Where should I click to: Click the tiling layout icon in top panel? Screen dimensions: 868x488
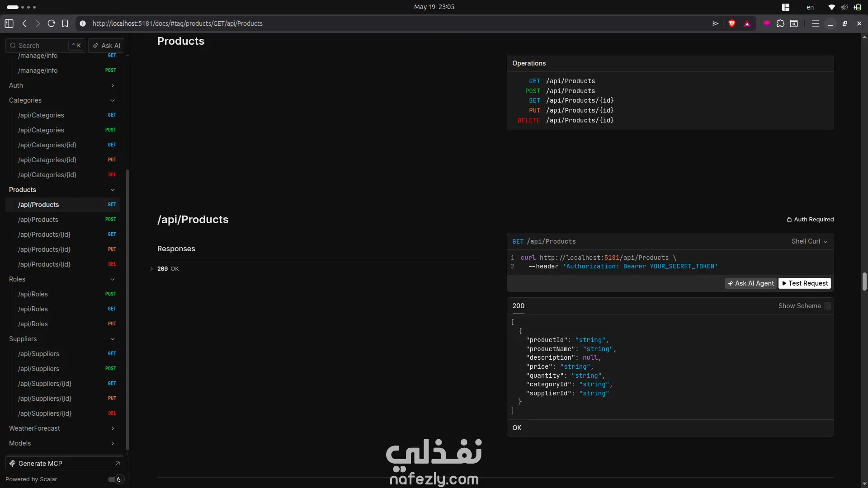[786, 7]
